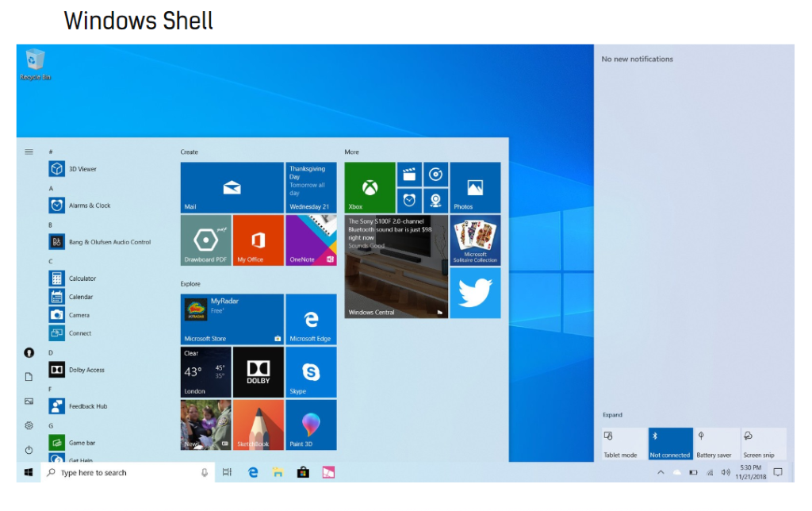Open the Skype tile
Screen dimensions: 812x511
coord(311,371)
